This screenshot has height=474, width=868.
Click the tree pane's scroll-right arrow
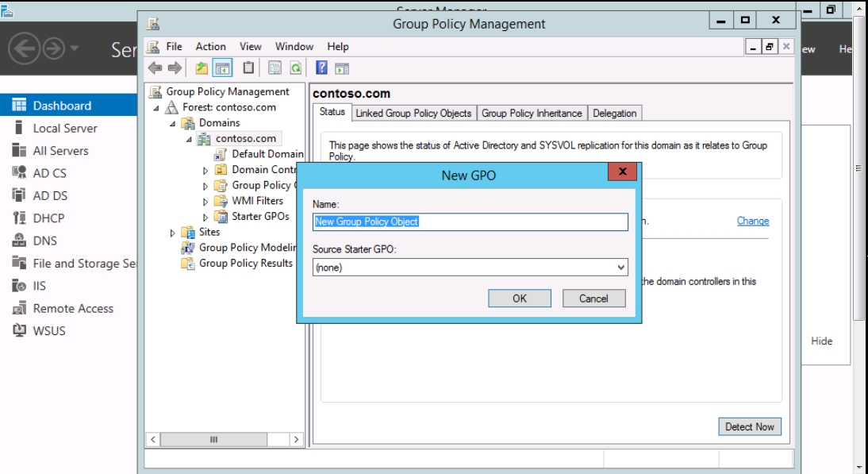click(x=297, y=439)
